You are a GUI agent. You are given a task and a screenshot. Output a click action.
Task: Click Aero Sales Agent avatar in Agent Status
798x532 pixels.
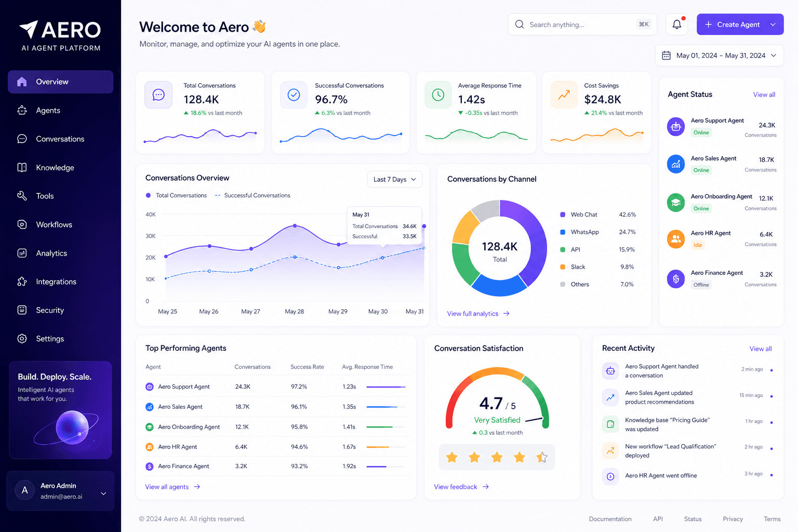676,164
